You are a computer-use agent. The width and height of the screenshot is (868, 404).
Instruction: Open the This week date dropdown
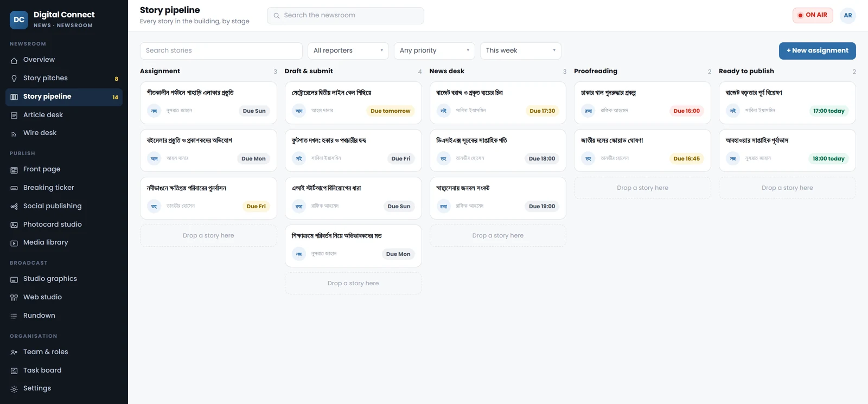click(521, 50)
